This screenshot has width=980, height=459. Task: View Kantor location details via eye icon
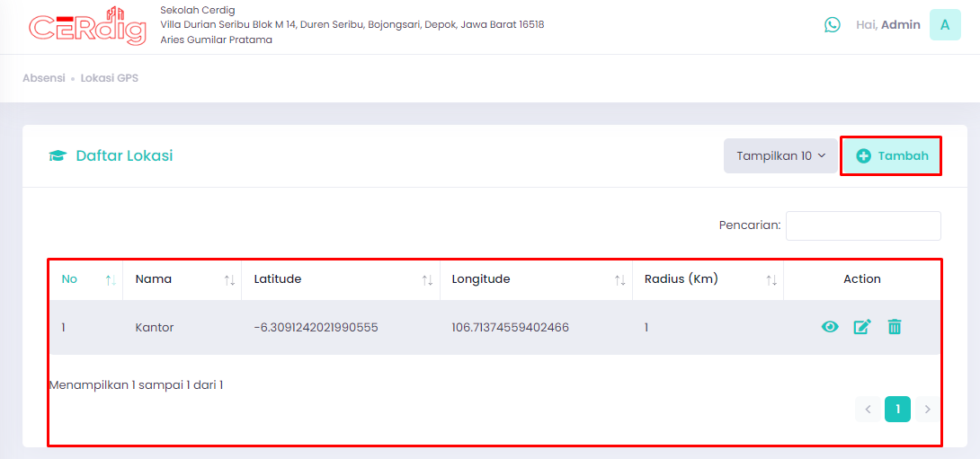[x=829, y=327]
